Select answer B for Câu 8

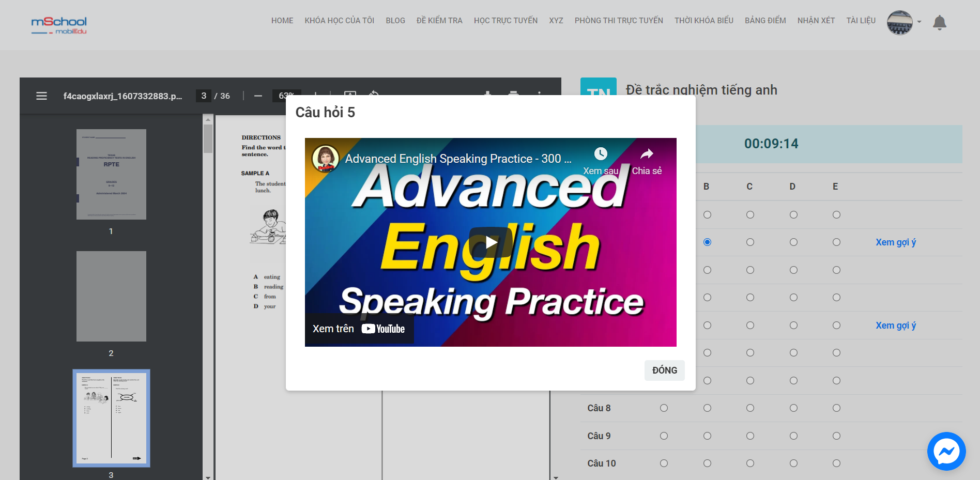click(x=707, y=408)
